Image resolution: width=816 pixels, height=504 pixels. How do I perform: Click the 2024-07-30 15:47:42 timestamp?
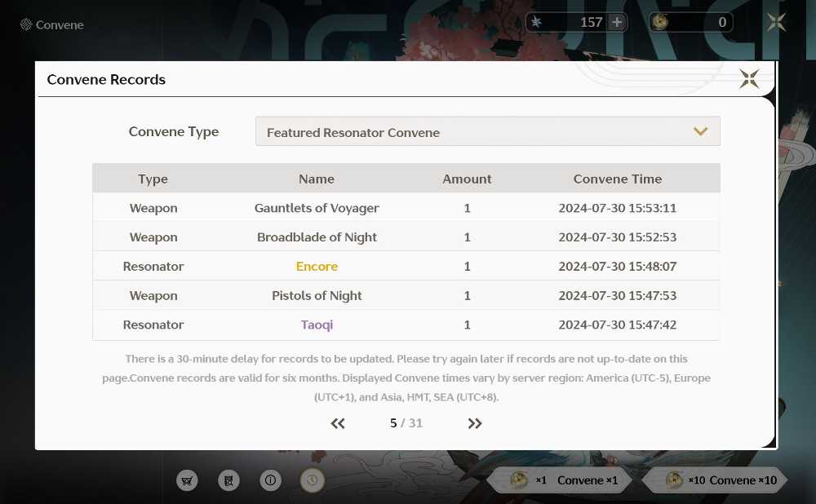(618, 325)
